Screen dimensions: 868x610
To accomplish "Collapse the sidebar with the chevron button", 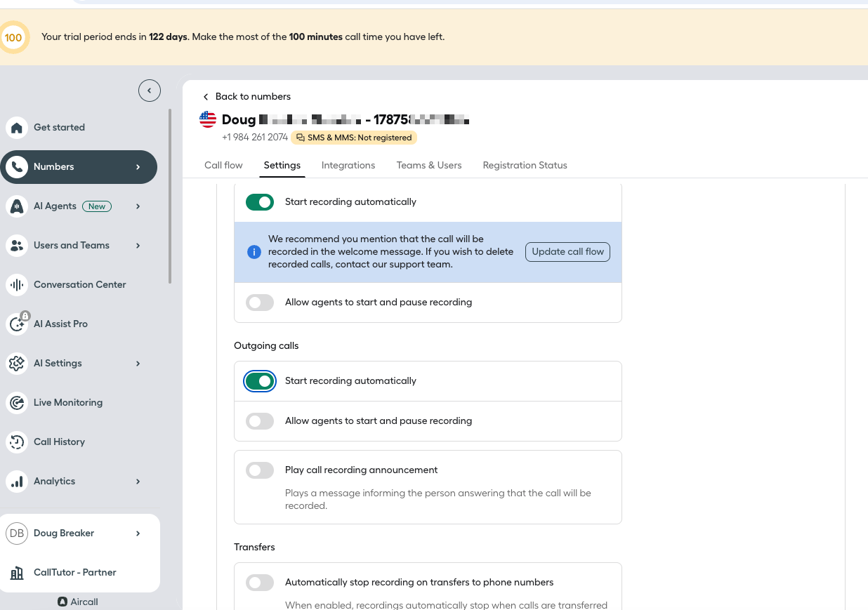I will coord(150,91).
